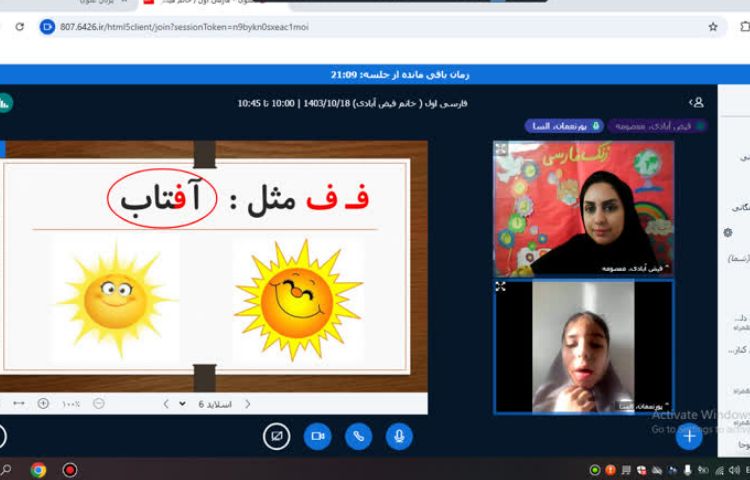750x480 pixels.
Task: Click the student webcam video tile
Action: pyautogui.click(x=584, y=347)
